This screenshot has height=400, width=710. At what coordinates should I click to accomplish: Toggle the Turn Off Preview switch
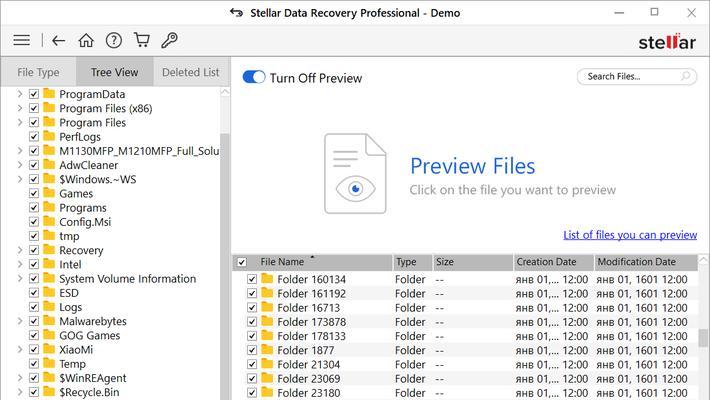[254, 77]
